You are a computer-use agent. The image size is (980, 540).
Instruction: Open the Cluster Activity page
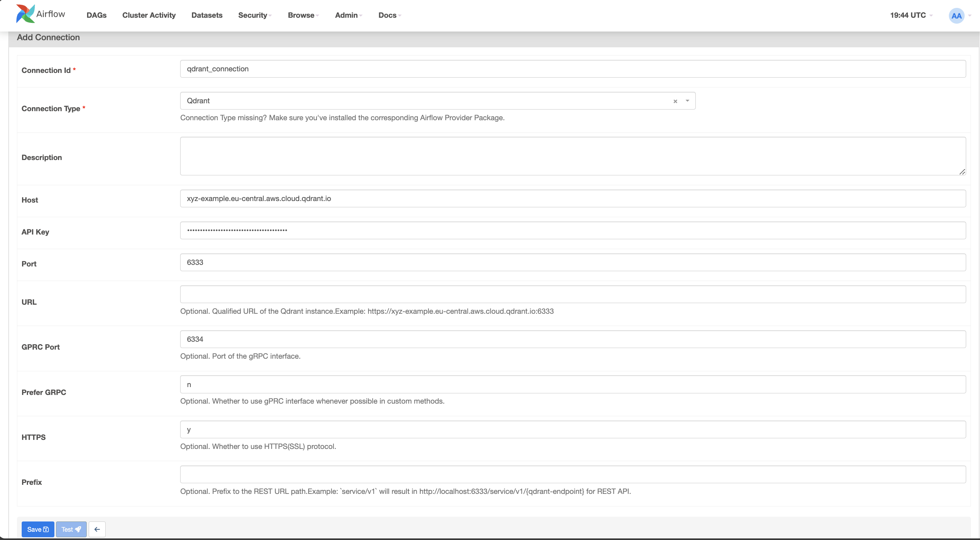(x=148, y=15)
